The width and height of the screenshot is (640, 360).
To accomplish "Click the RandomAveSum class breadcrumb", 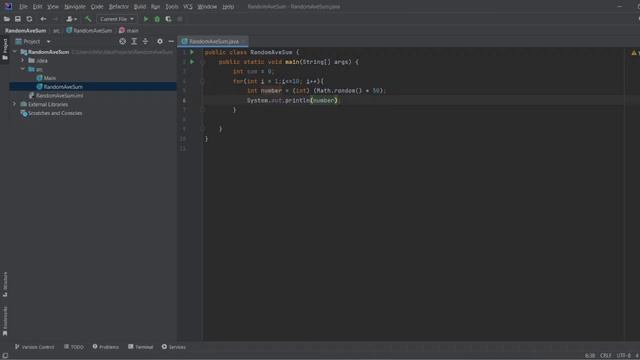I will [x=89, y=31].
